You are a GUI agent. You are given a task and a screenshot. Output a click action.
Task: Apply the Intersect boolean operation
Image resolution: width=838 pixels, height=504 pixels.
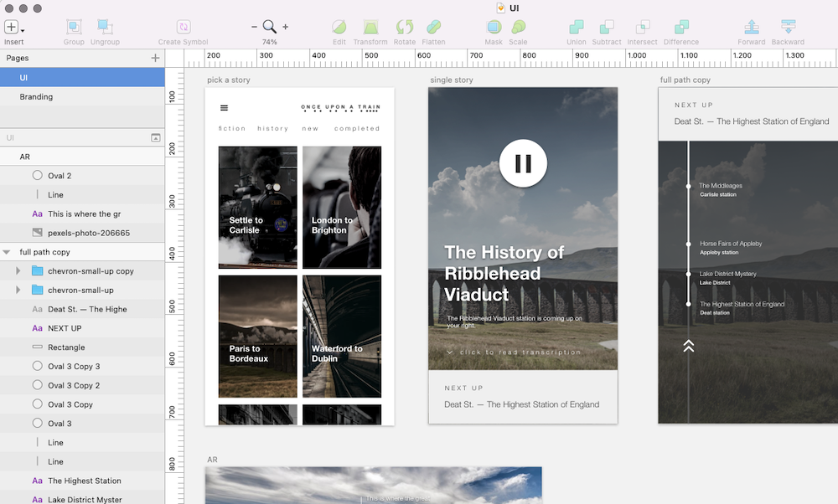pos(643,27)
